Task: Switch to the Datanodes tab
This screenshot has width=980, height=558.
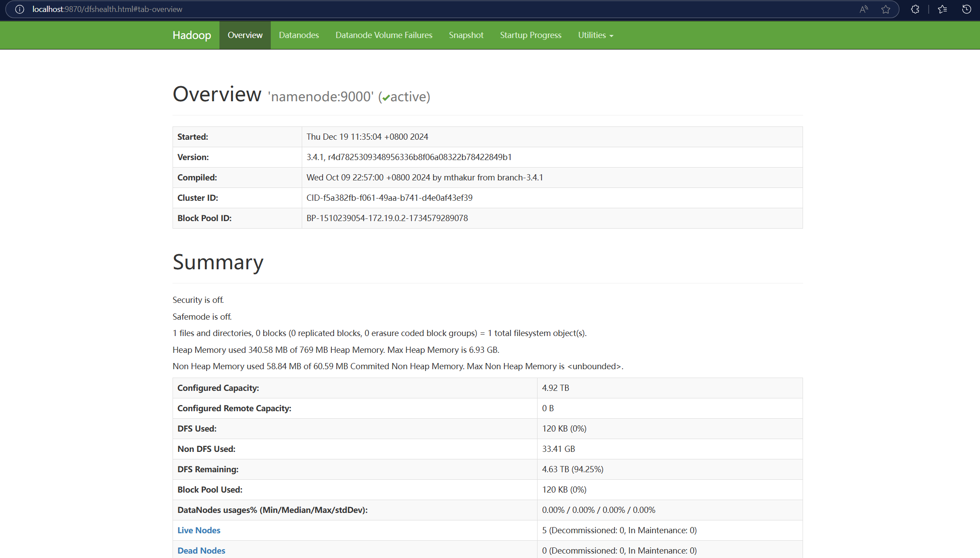Action: pyautogui.click(x=299, y=35)
